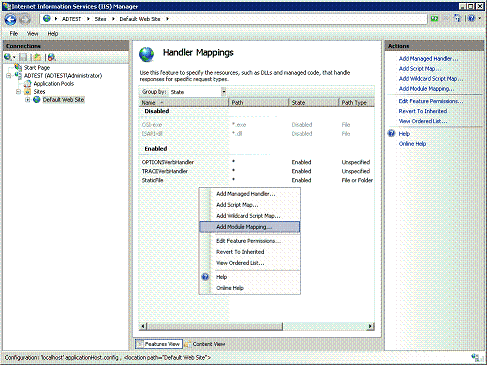Viewport: 487px width, 365px height.
Task: Click Create New Connection icon in Connections toolbar
Action: [x=8, y=57]
